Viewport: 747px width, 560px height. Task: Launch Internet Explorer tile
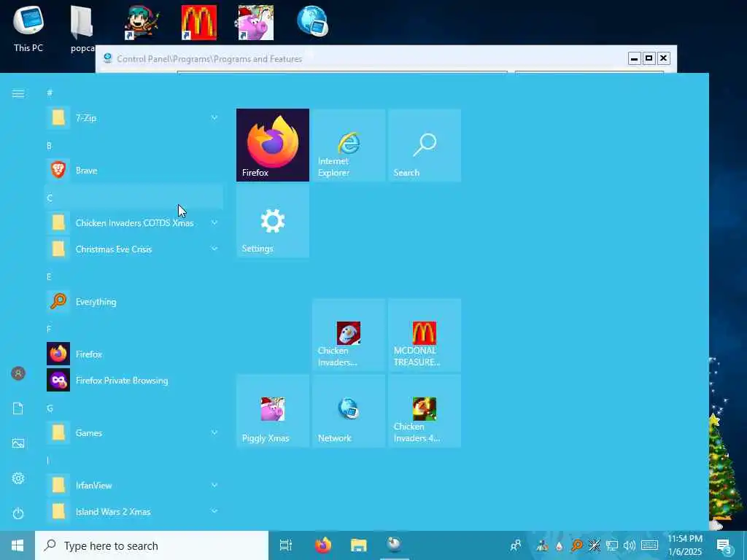[x=349, y=145]
